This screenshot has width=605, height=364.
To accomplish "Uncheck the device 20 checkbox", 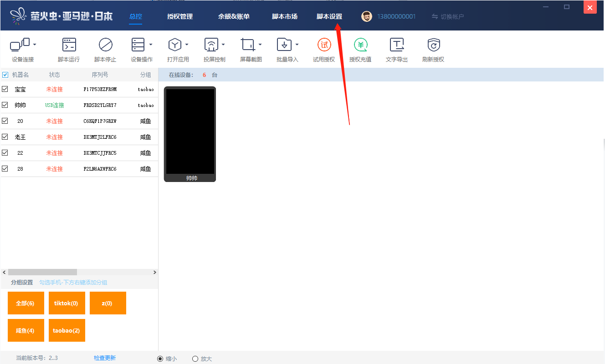I will (x=5, y=121).
